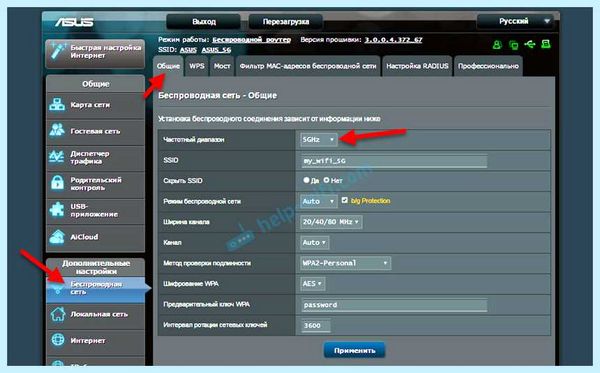Open the AiCloud cloud icon
Screen dimensions: 600x373
pos(57,237)
